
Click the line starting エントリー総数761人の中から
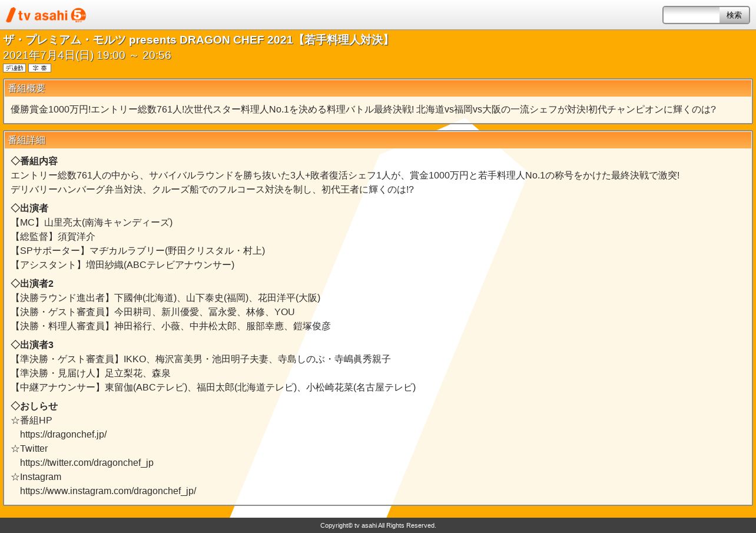coord(345,176)
